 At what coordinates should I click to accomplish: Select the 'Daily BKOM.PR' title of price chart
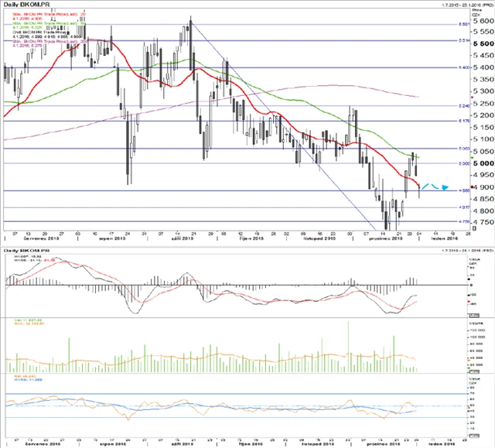tap(26, 4)
